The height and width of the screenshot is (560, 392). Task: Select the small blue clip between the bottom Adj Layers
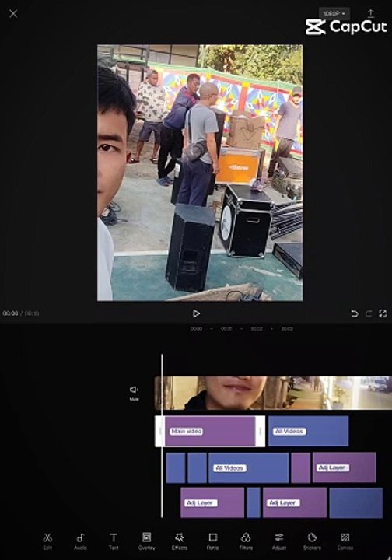(254, 503)
